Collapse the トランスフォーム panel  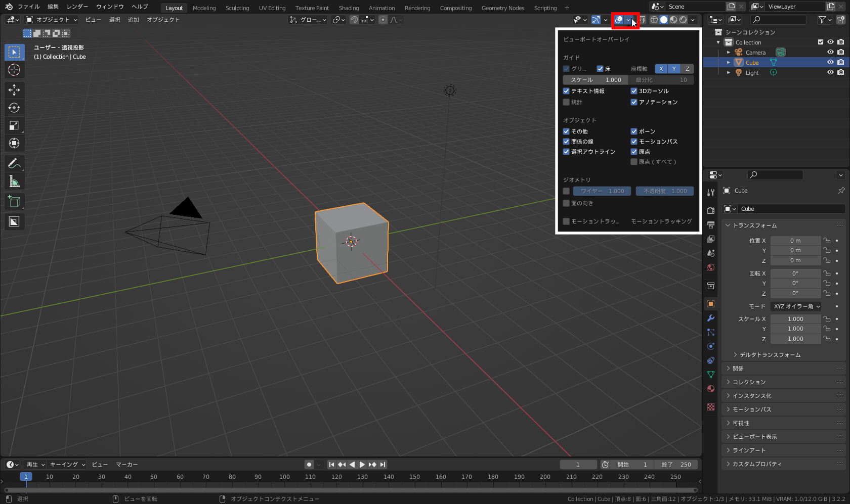pyautogui.click(x=754, y=225)
